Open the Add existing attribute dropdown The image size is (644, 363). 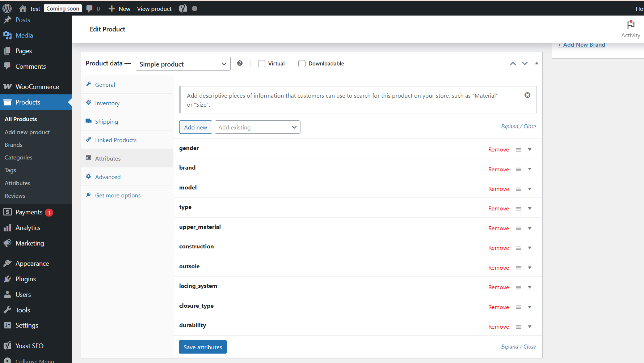(257, 127)
